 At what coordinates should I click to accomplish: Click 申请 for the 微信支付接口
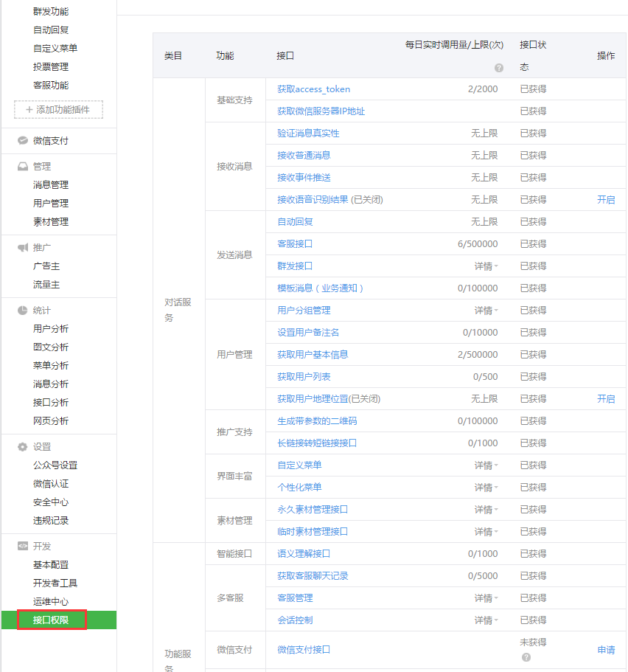point(606,650)
